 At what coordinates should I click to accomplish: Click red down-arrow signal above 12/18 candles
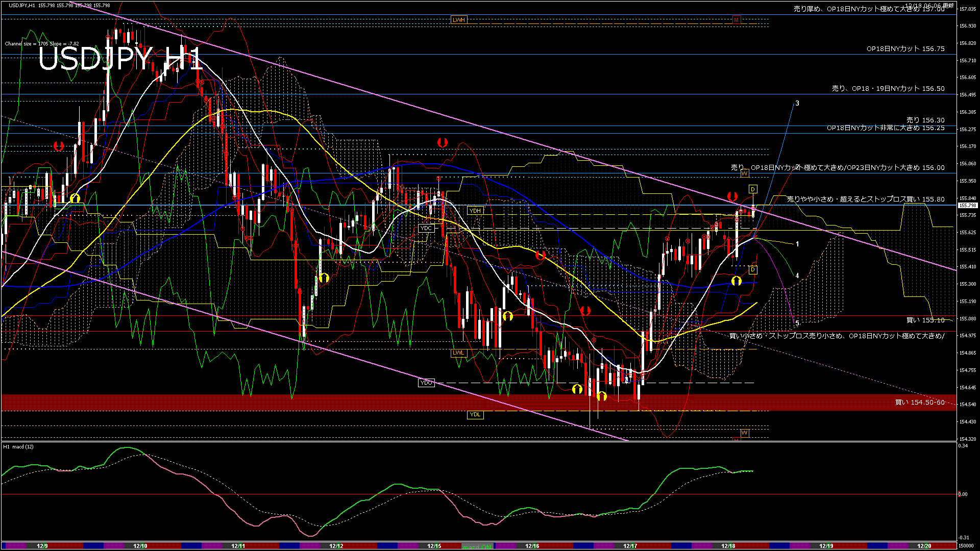pos(732,196)
